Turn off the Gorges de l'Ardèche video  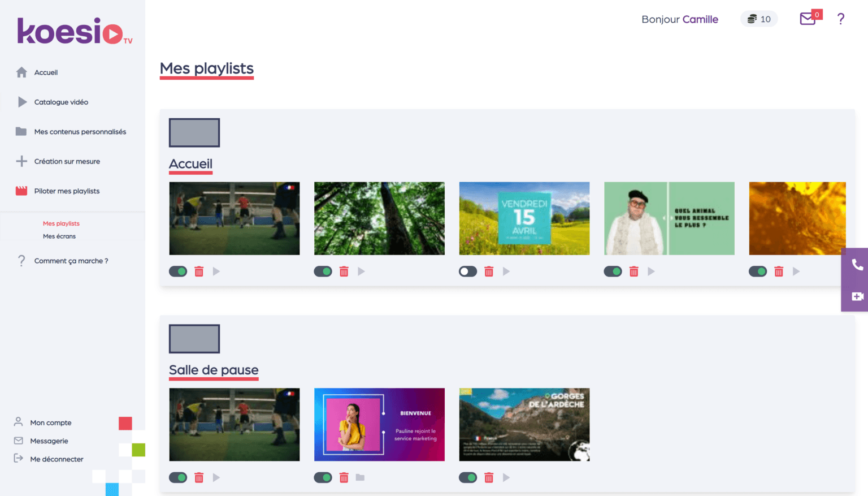point(468,477)
